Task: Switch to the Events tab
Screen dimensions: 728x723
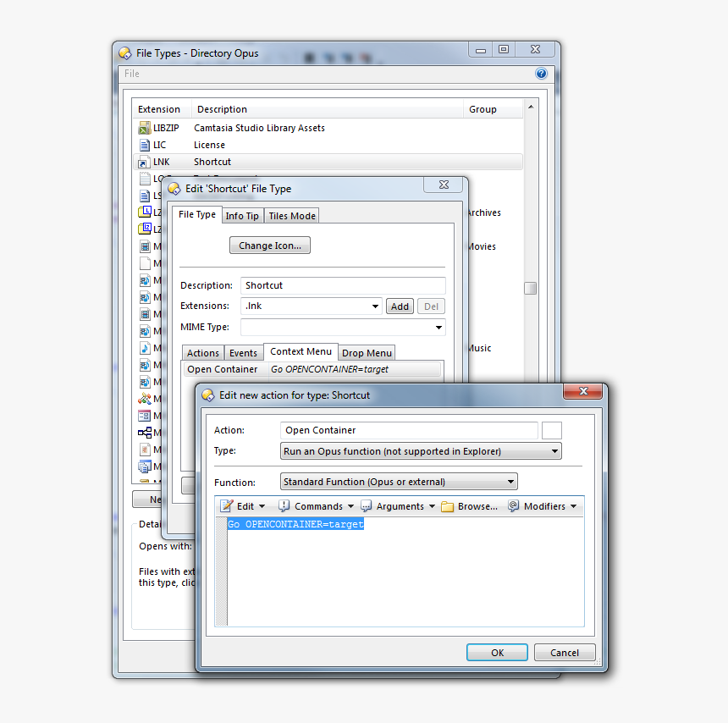Action: click(x=243, y=353)
